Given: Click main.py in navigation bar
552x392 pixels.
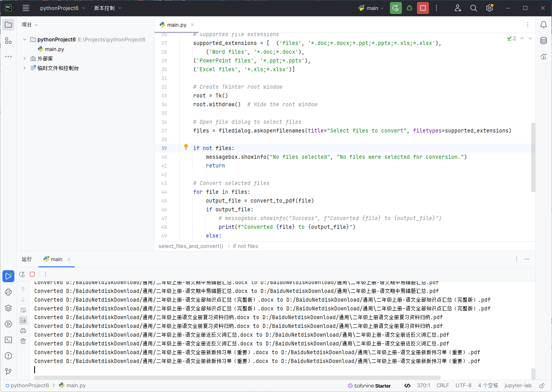Looking at the screenshot, I should 72,386.
